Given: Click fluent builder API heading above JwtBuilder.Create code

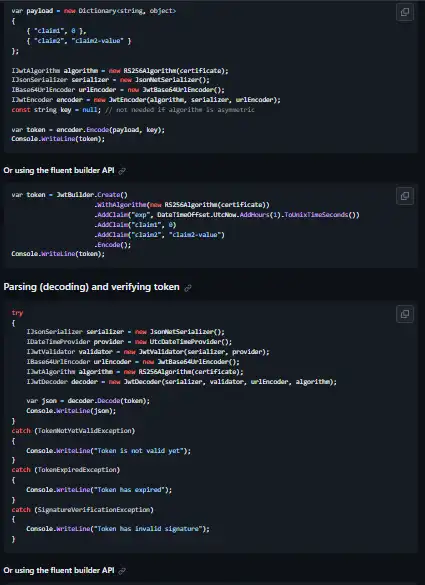Looking at the screenshot, I should point(59,171).
